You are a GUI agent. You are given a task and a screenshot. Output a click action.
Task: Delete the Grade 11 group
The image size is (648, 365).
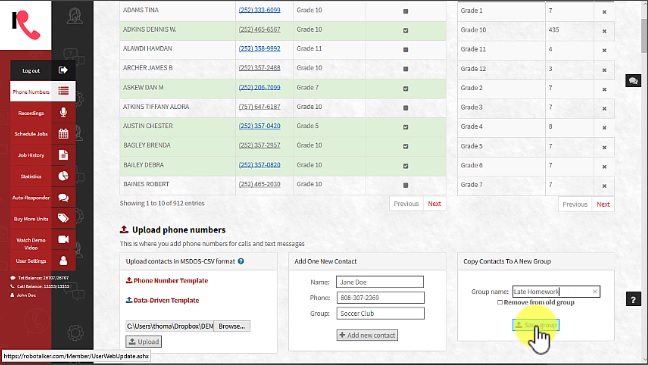[604, 50]
